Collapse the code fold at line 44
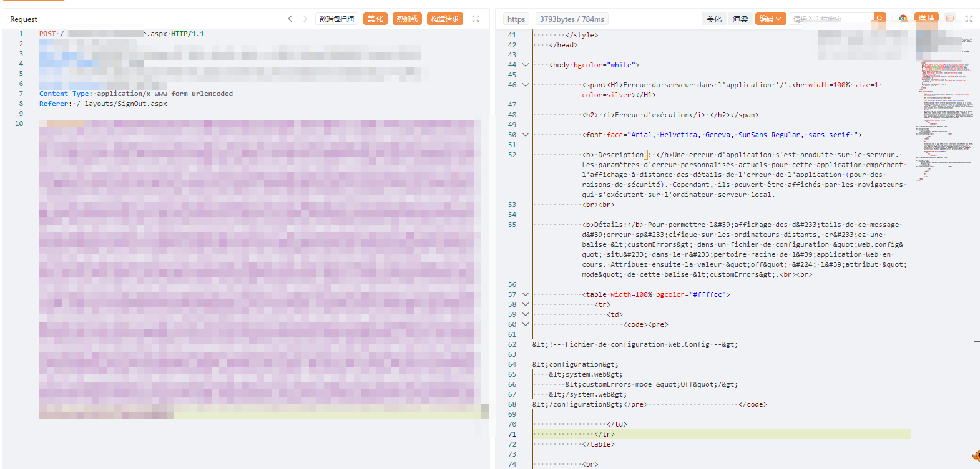Screen dimensions: 980x469 (x=526, y=65)
